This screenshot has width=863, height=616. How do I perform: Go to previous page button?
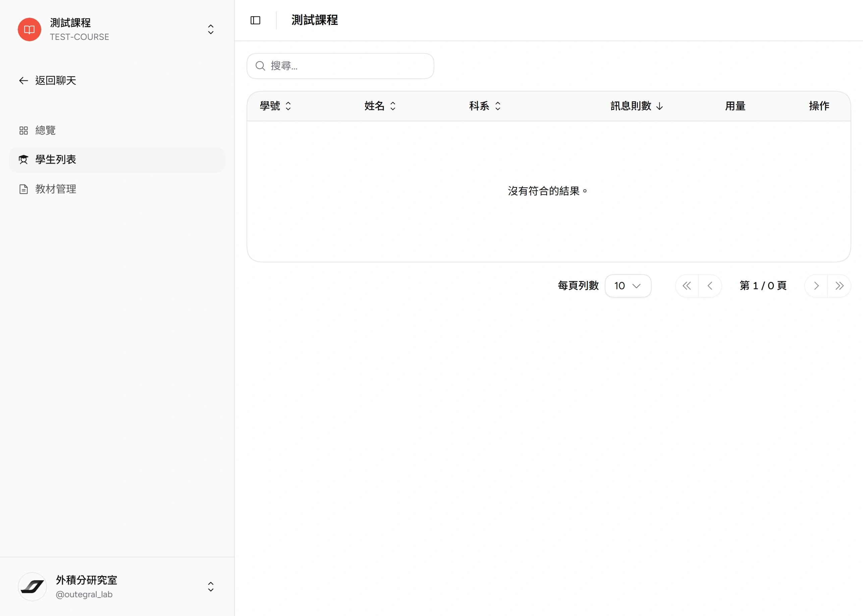click(x=710, y=286)
